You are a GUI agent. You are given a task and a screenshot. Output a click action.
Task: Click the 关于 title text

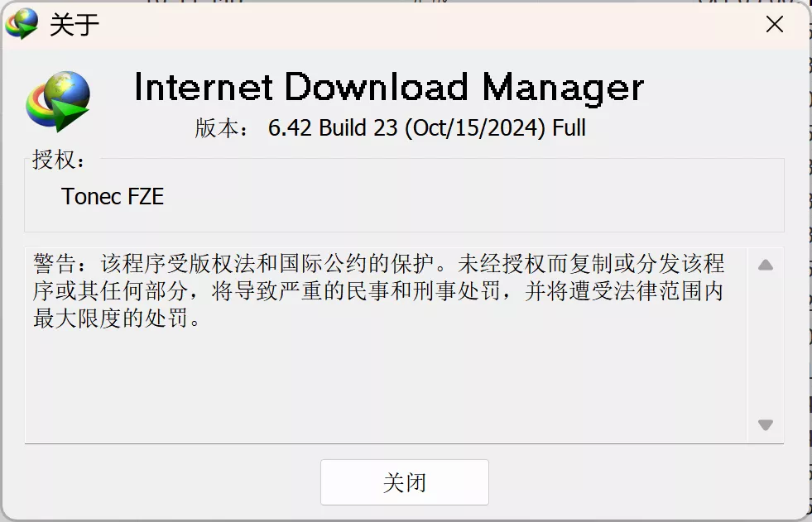tap(73, 25)
